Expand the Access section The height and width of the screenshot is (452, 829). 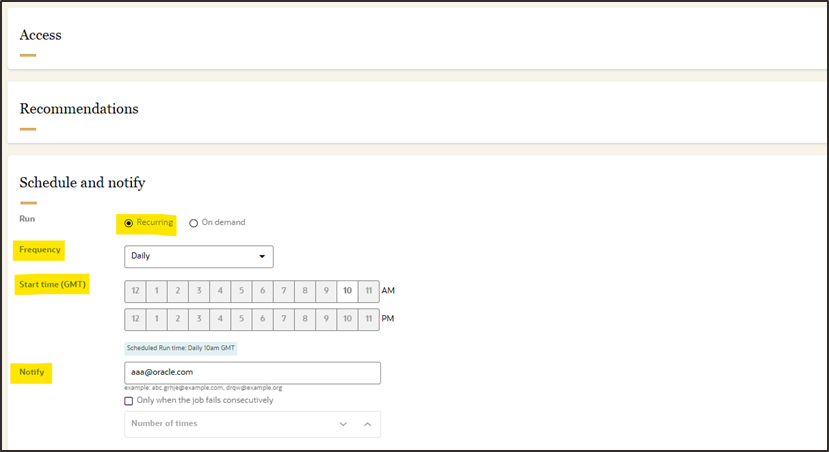click(40, 35)
